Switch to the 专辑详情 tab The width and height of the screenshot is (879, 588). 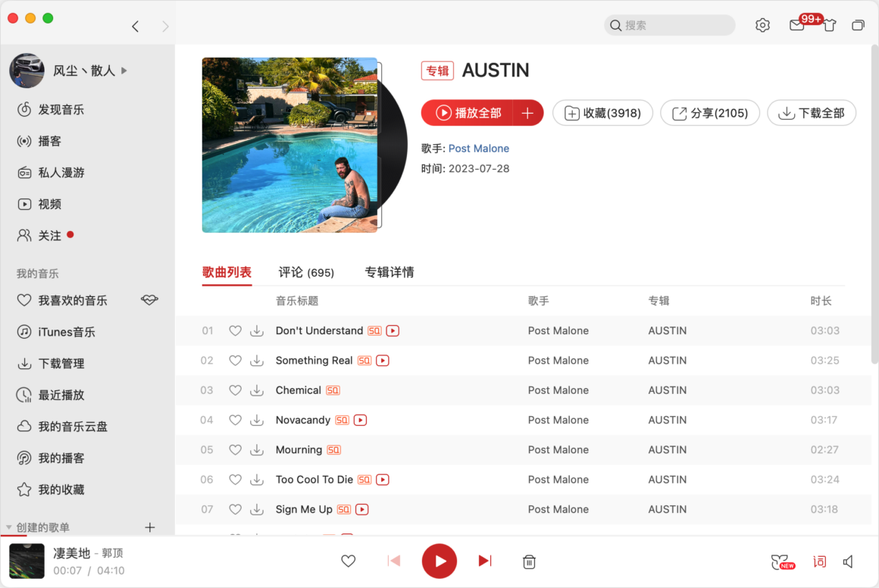pos(389,273)
